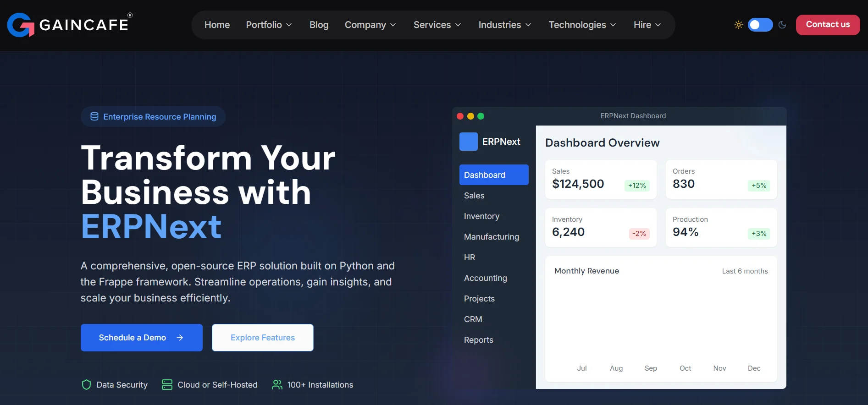Click the database icon in Enterprise Resource Planning badge

94,116
